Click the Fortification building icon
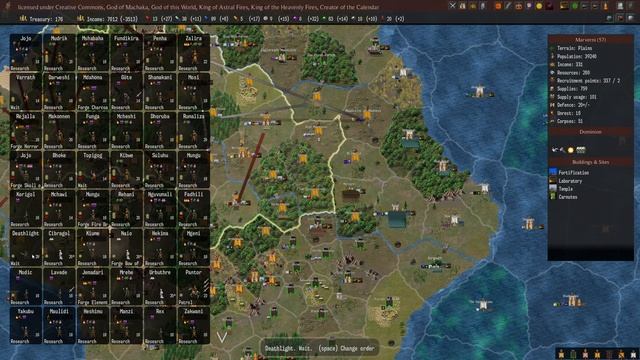640x360 pixels. tap(553, 172)
